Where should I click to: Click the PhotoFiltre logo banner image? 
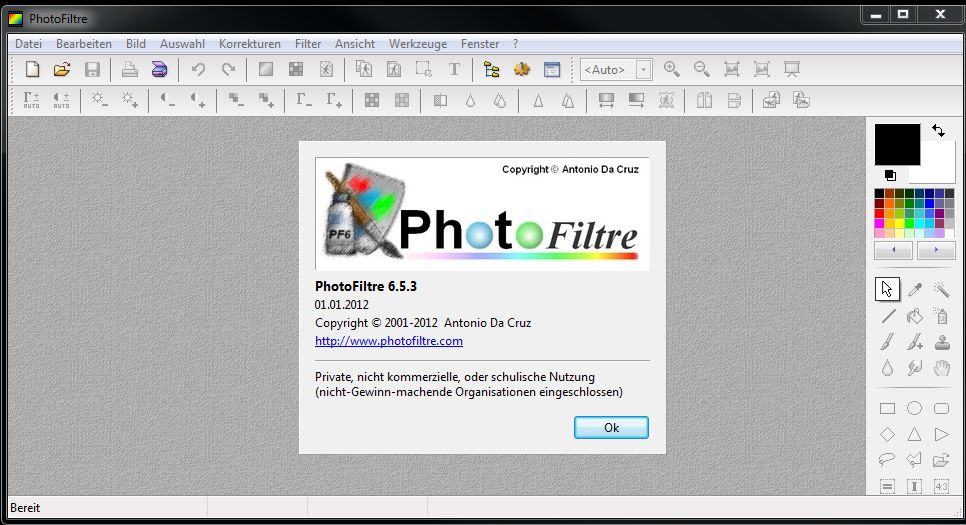[482, 214]
